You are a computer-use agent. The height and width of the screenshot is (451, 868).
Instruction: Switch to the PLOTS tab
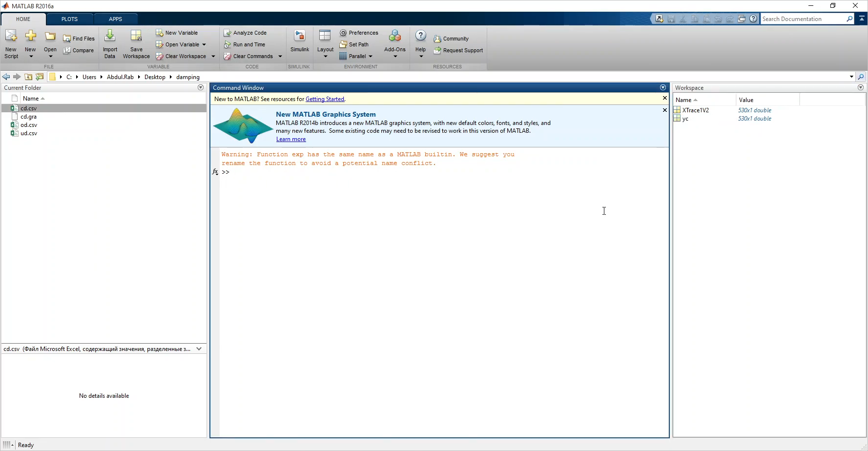point(69,19)
